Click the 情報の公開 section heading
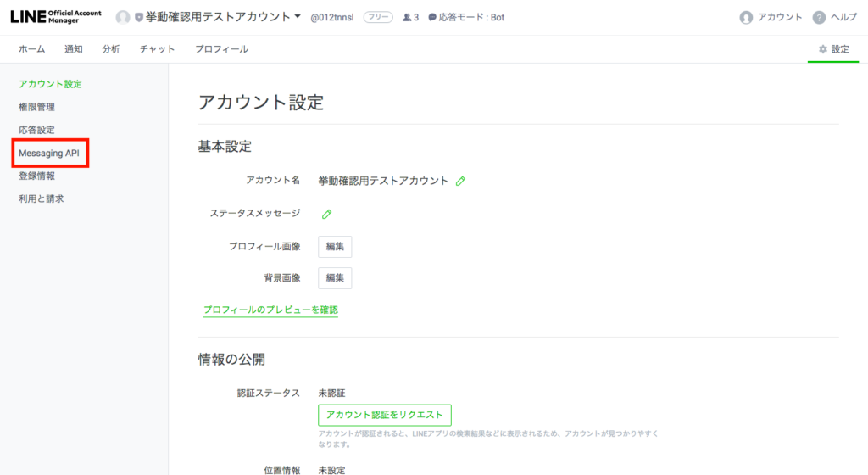Viewport: 868px width, 475px height. pos(231,360)
